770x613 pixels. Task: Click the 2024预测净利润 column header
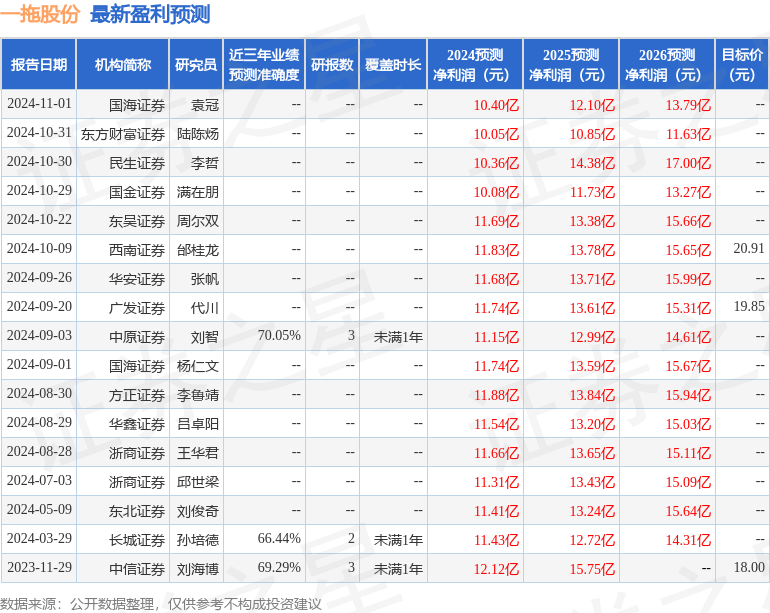475,64
